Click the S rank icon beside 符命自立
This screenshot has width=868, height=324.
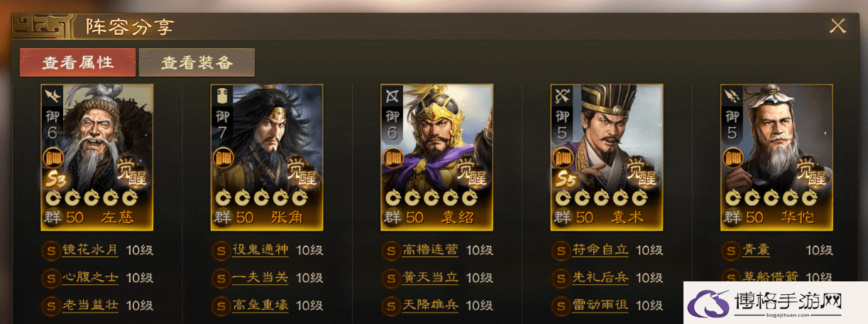click(x=561, y=250)
